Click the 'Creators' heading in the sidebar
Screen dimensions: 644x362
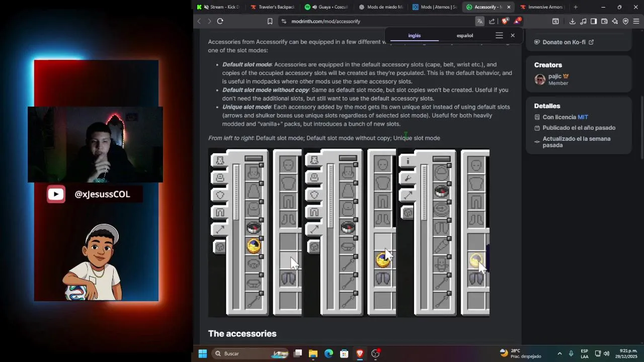point(548,65)
